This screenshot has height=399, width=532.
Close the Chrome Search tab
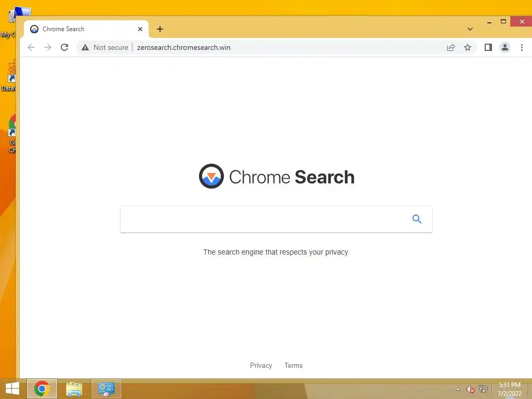(140, 29)
